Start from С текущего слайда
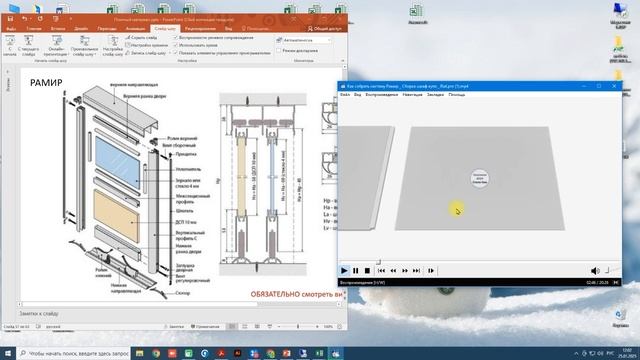The image size is (640, 360). pyautogui.click(x=29, y=46)
